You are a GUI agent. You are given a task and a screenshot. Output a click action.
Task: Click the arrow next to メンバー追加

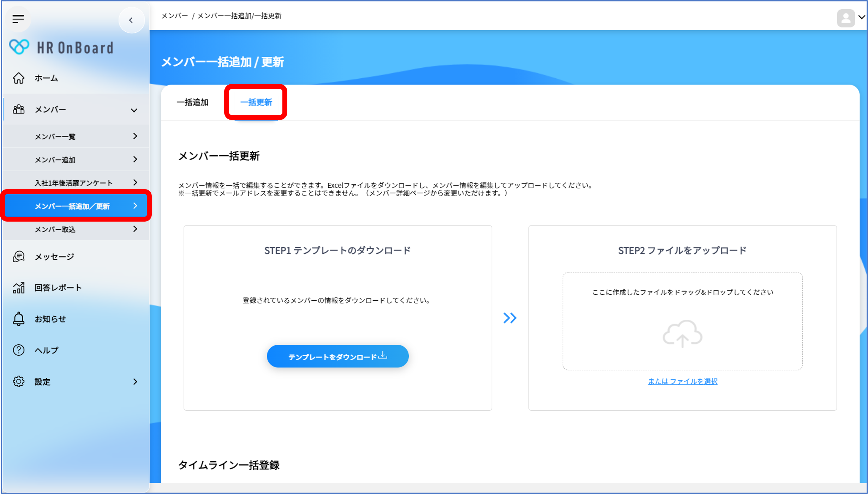[x=135, y=159]
